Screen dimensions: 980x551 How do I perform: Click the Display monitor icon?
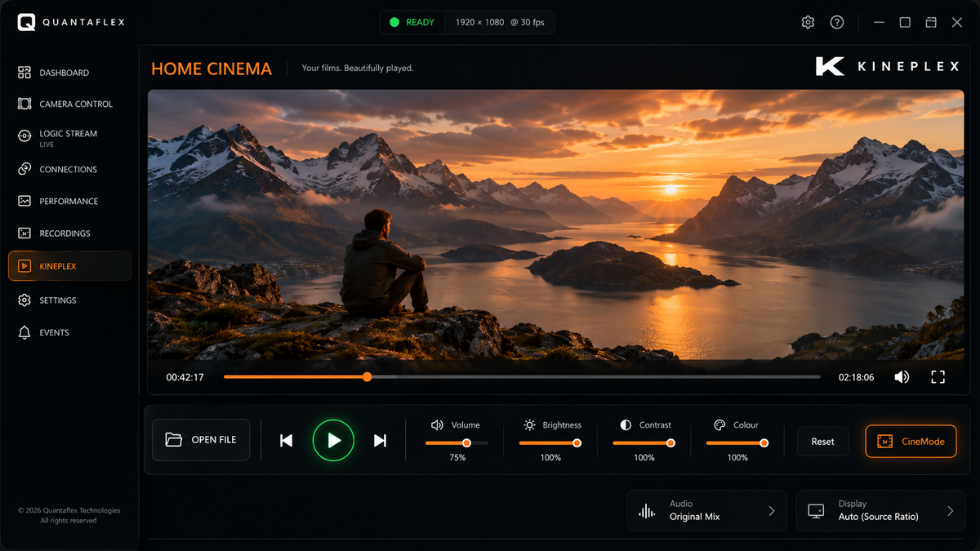coord(815,511)
